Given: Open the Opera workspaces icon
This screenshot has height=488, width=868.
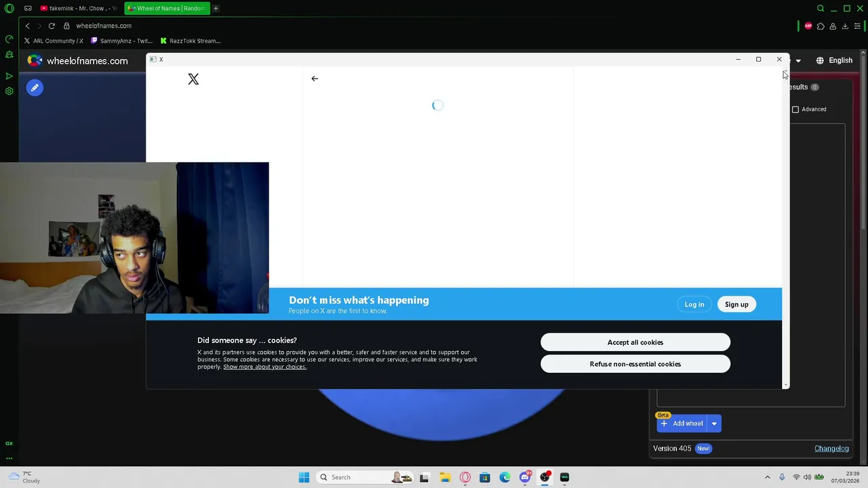Looking at the screenshot, I should tap(28, 8).
